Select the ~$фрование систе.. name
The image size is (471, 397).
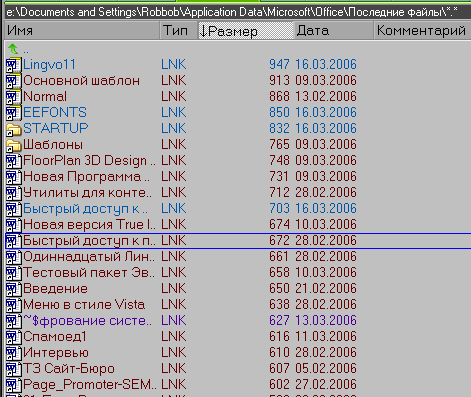point(88,321)
